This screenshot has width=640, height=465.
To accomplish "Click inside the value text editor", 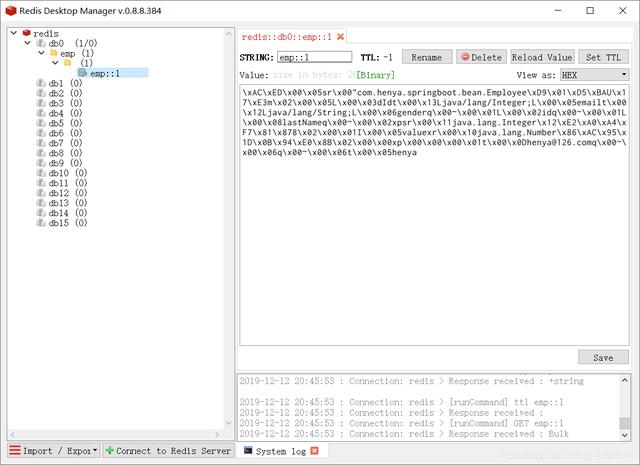I will click(x=434, y=215).
